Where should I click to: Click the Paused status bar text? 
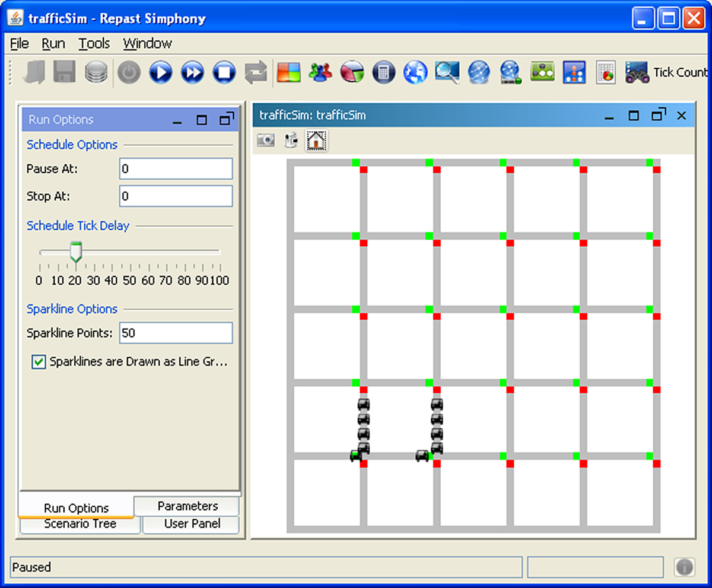click(32, 567)
